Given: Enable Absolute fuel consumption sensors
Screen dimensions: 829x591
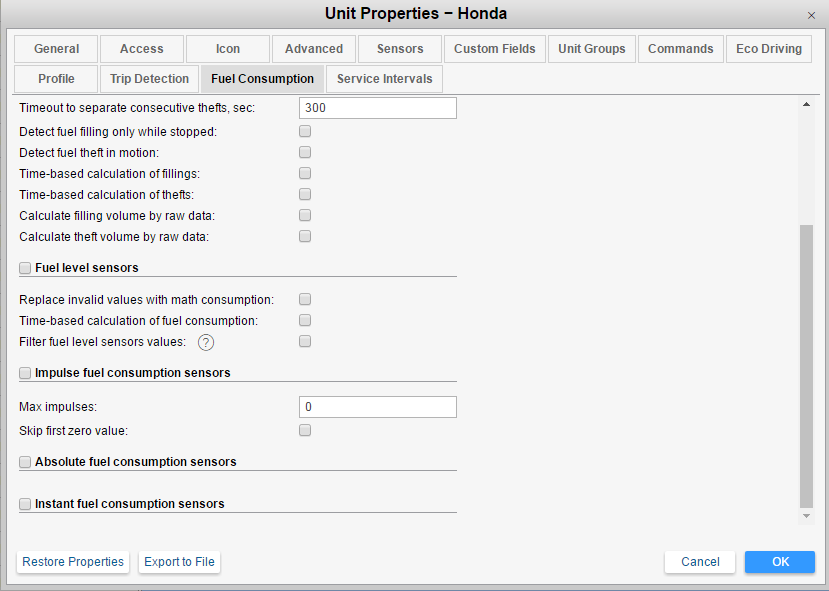Looking at the screenshot, I should pos(25,462).
